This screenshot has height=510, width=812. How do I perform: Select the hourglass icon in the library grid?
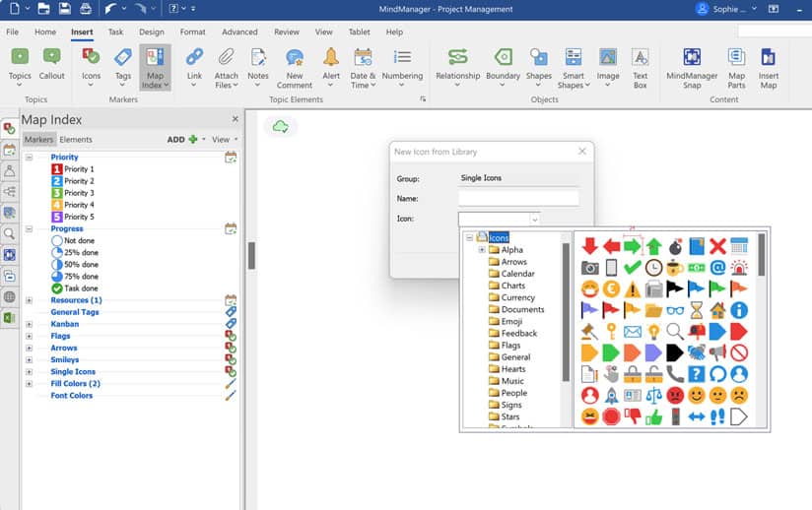[x=697, y=309]
